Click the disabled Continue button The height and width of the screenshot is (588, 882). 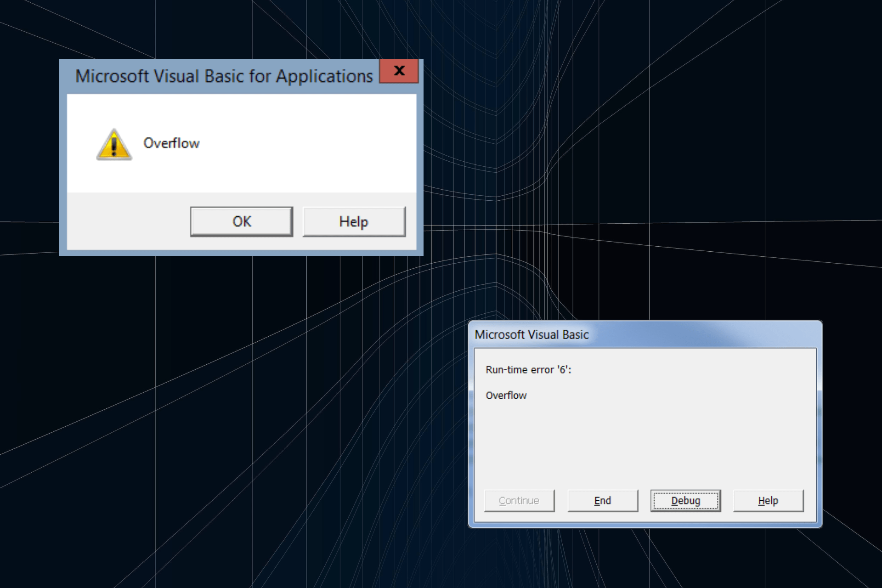[x=519, y=500]
